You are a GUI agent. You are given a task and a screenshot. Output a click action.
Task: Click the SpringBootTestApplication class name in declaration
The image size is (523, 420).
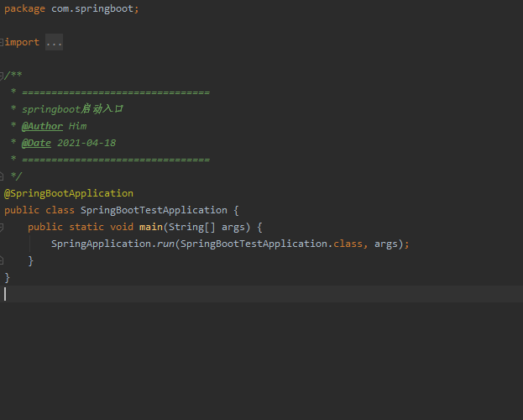point(154,210)
